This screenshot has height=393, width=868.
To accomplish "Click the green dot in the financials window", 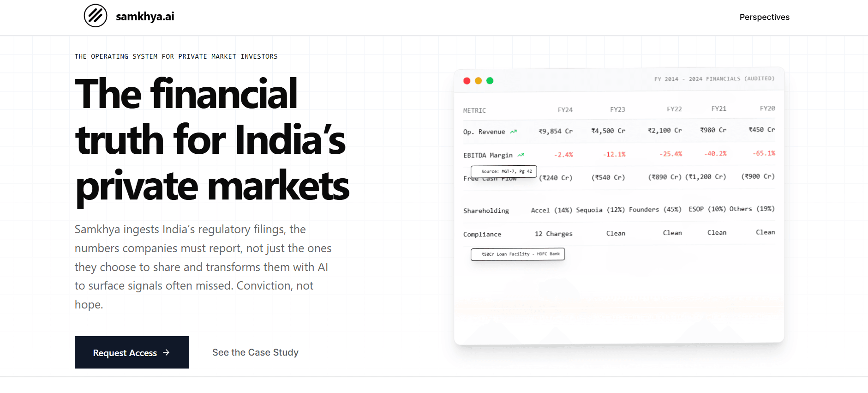I will point(490,81).
